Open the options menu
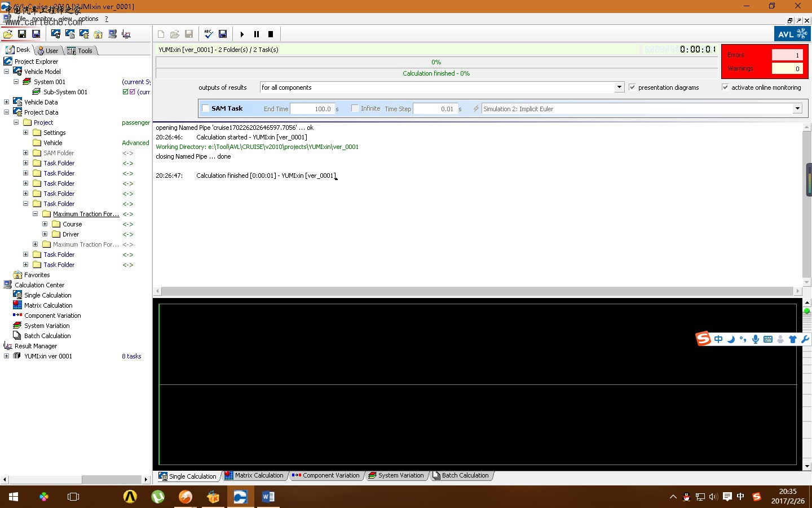Screen dimensions: 812x508 point(89,19)
